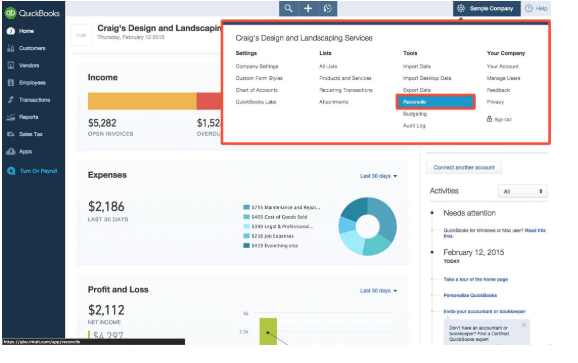This screenshot has width=578, height=363.
Task: Click Turn On Payroll sidebar label
Action: [x=38, y=171]
